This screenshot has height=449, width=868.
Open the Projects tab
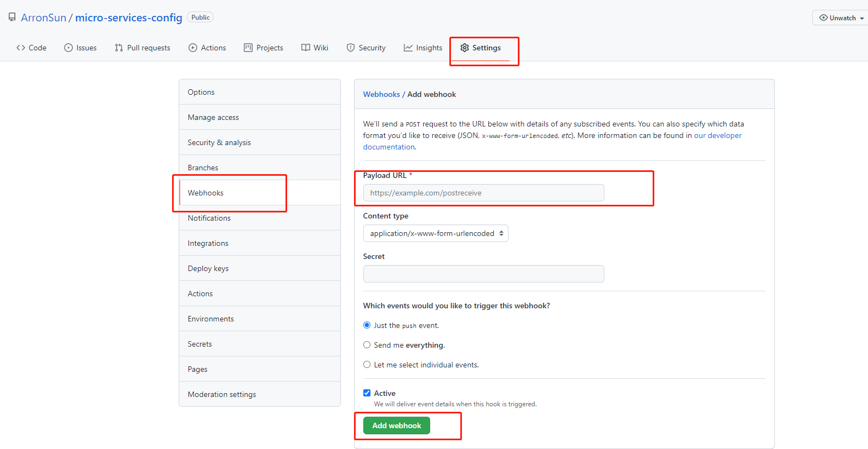(x=264, y=48)
